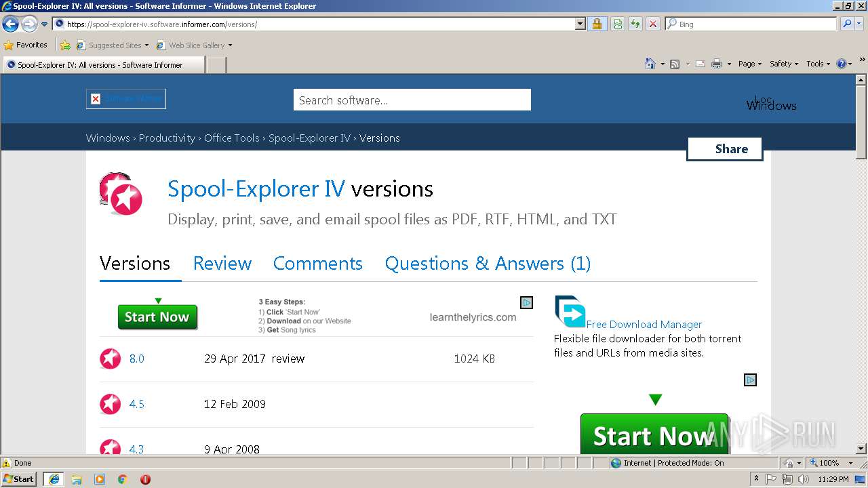View the security lock report icon
Viewport: 868px width, 488px height.
[597, 24]
